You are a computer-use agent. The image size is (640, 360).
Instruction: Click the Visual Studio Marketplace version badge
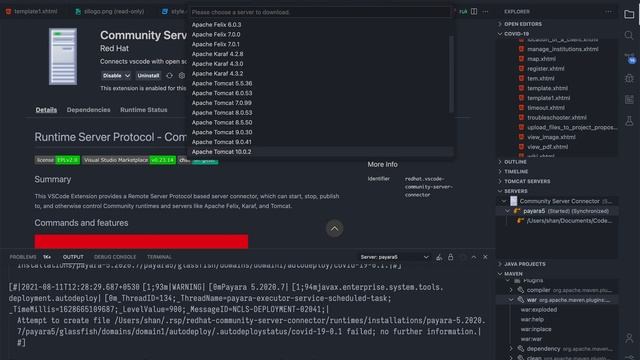click(129, 160)
